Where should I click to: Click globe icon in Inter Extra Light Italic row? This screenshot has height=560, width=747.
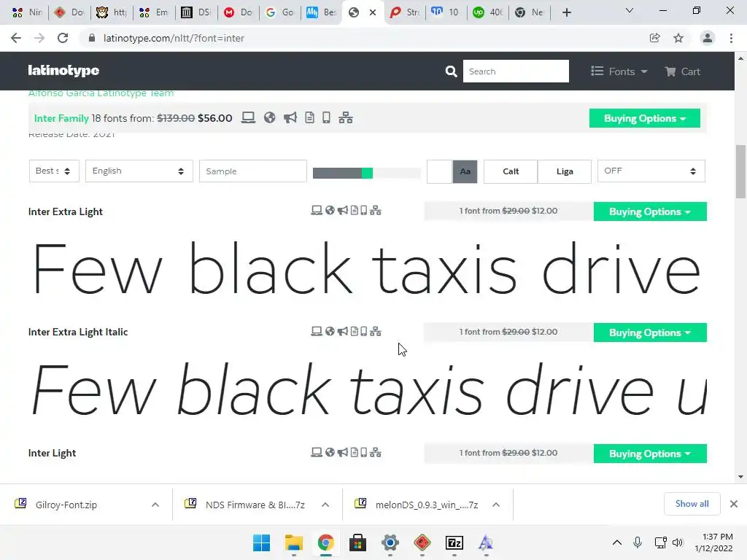(x=330, y=332)
